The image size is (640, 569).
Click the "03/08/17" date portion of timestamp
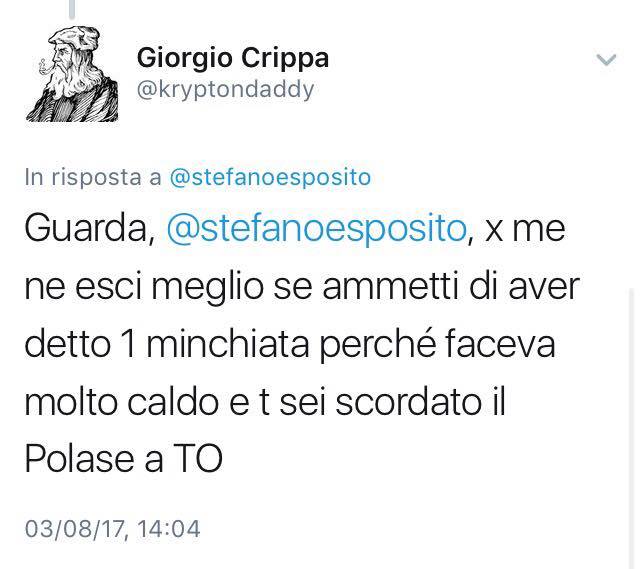click(x=75, y=529)
